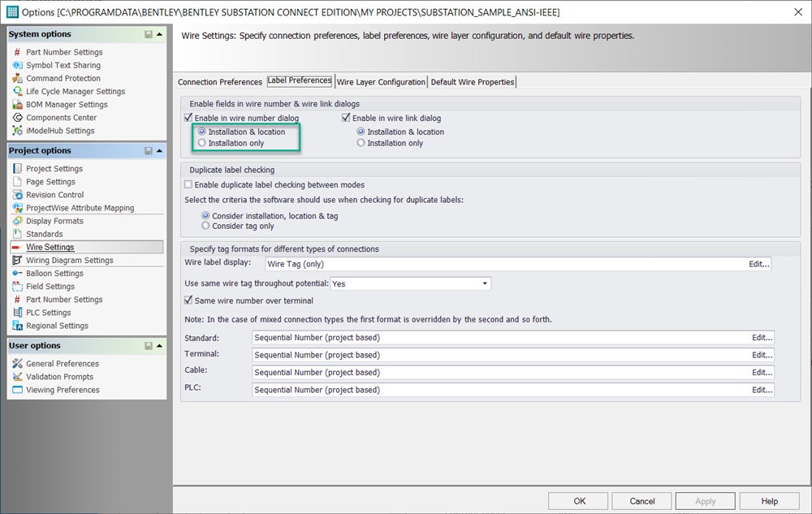Toggle Enable in wire number dialog checkbox

pos(188,118)
